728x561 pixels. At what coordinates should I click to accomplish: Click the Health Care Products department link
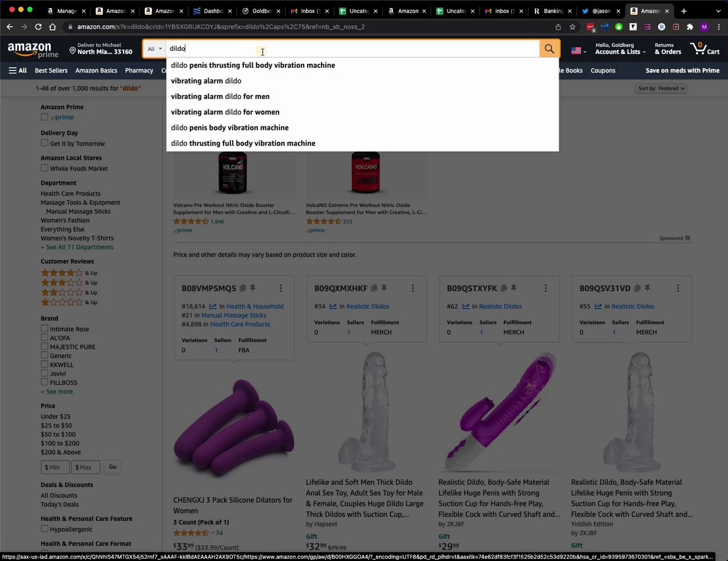click(x=71, y=193)
